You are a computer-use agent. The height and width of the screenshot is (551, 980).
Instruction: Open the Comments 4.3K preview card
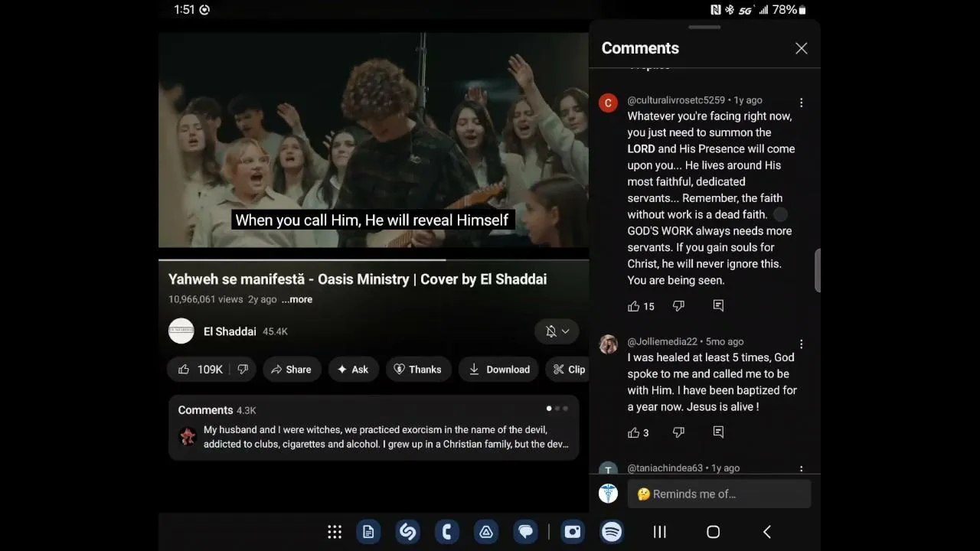coord(374,428)
